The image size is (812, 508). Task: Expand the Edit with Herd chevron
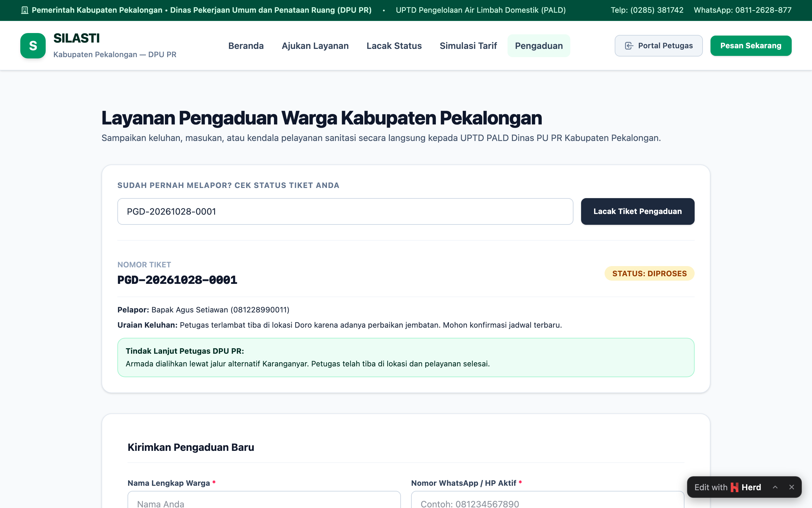(775, 487)
